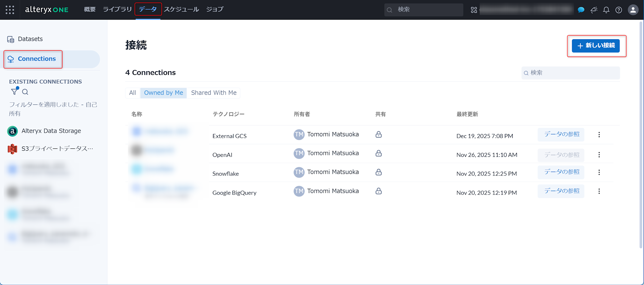644x285 pixels.
Task: Open more options for Snowflake row
Action: click(599, 172)
